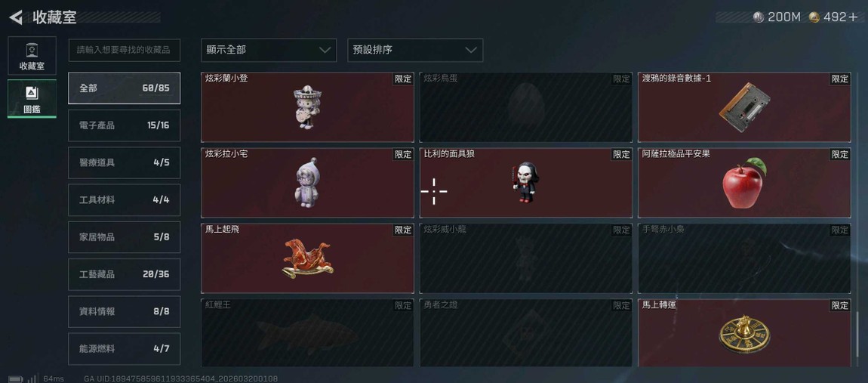Image resolution: width=868 pixels, height=383 pixels.
Task: Click the collectible search input field
Action: click(124, 50)
